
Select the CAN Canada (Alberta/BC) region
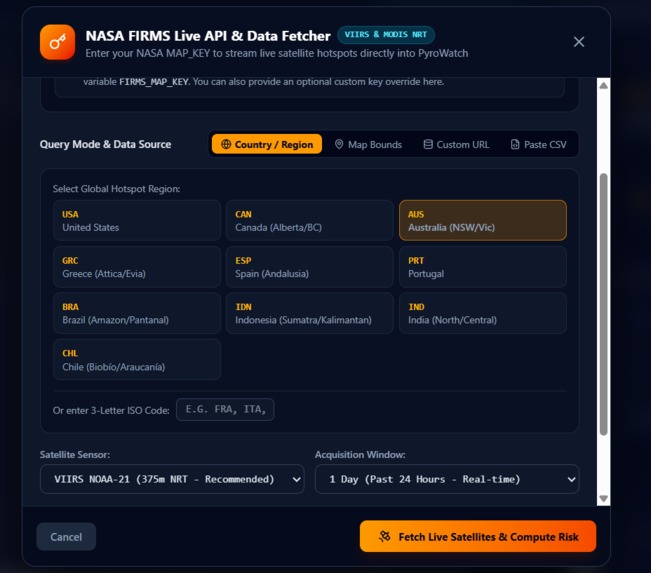310,220
